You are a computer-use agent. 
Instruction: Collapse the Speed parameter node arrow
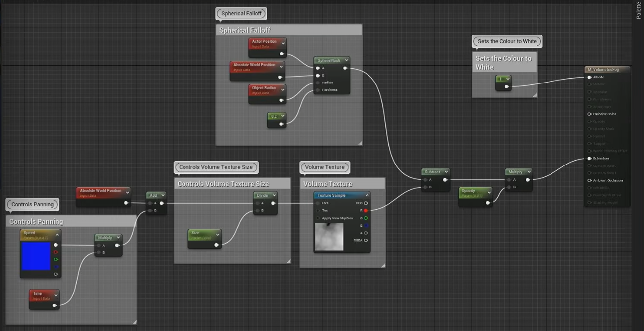point(57,235)
